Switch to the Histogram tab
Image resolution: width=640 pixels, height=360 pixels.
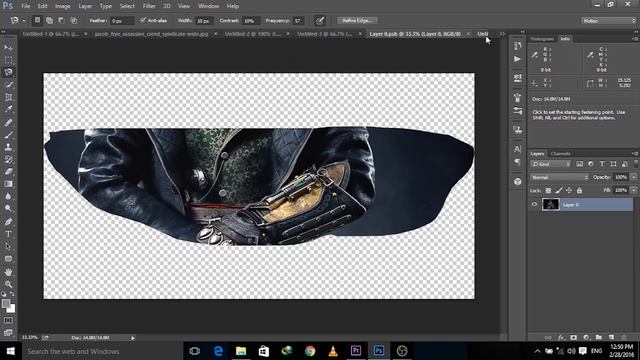[x=542, y=39]
